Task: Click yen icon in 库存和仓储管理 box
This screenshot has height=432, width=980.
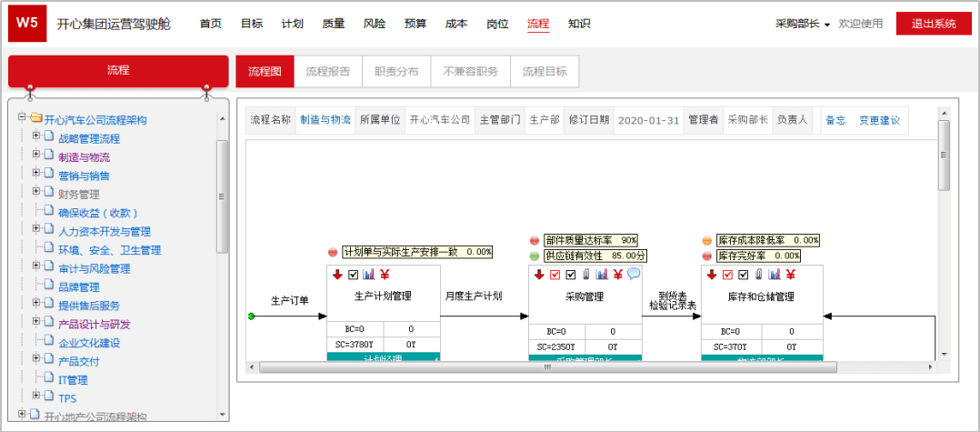Action: [x=790, y=275]
